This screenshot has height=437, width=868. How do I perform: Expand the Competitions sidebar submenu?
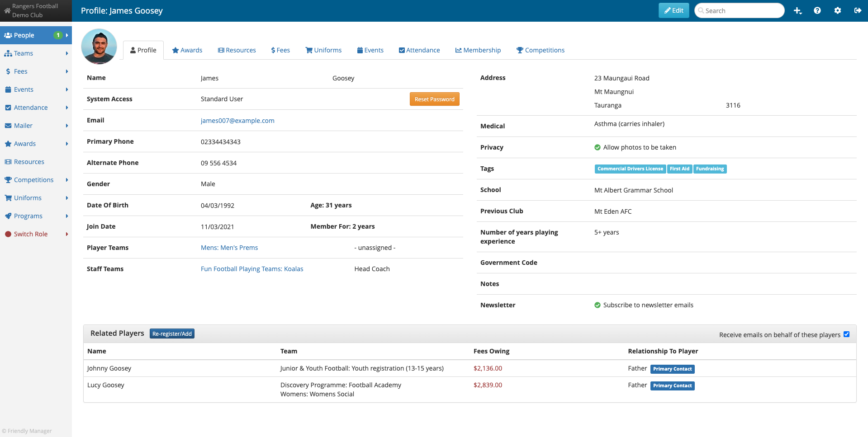66,180
